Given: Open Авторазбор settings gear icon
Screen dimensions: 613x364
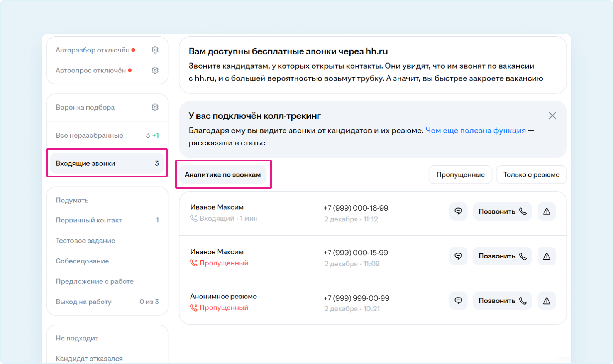Looking at the screenshot, I should [155, 50].
